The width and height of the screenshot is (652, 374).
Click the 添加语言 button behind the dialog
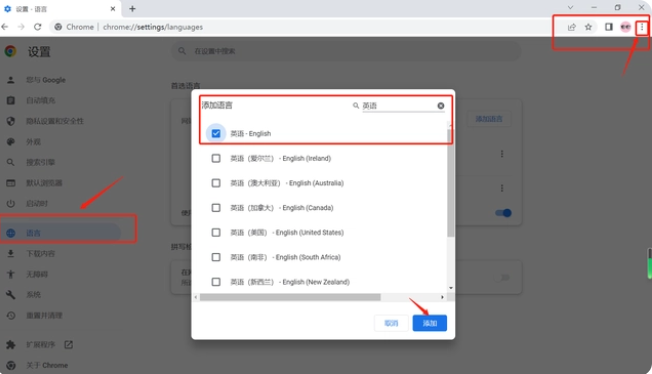click(489, 119)
